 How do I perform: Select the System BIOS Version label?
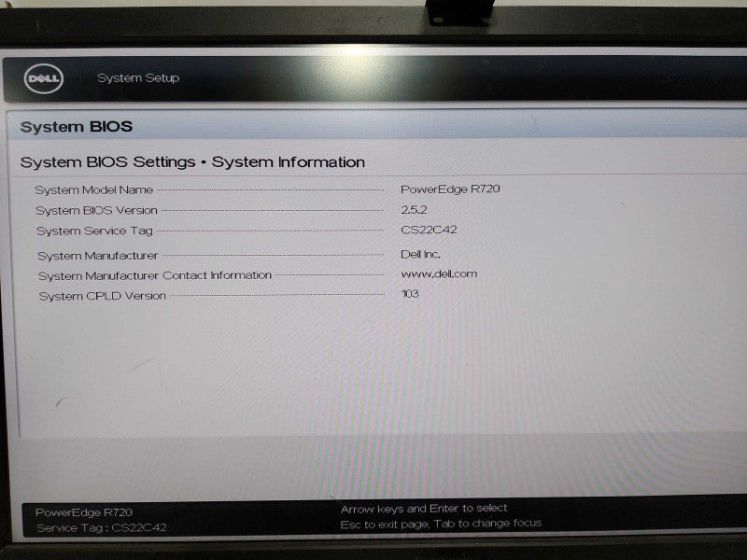click(97, 211)
